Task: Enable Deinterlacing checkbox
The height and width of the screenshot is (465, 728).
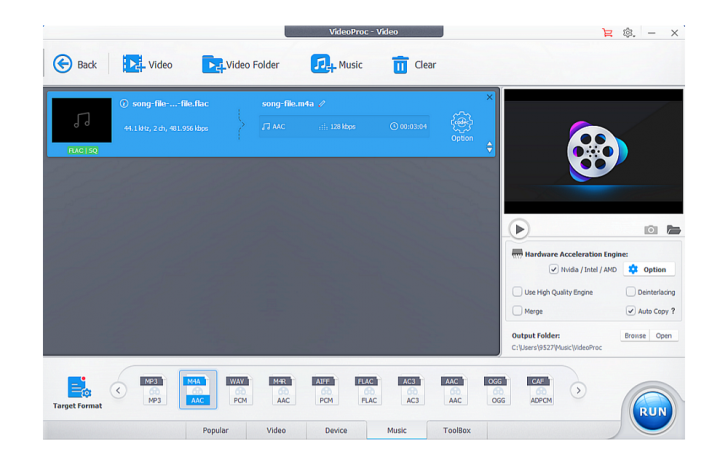Action: click(x=630, y=292)
